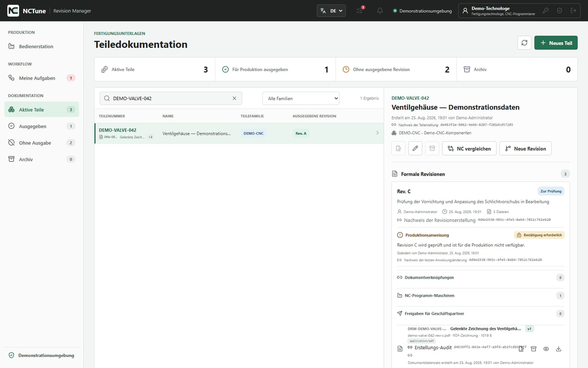Select Aktive Teile in the sidebar

42,109
